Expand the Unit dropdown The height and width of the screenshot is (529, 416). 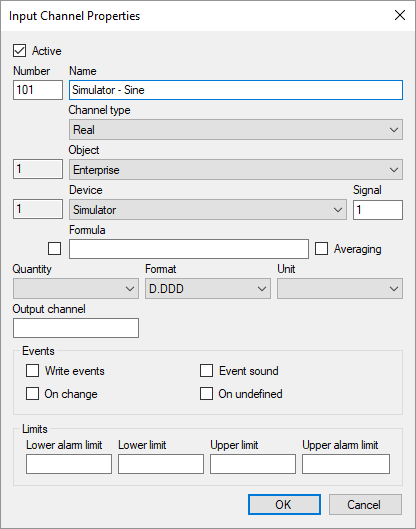[x=340, y=289]
